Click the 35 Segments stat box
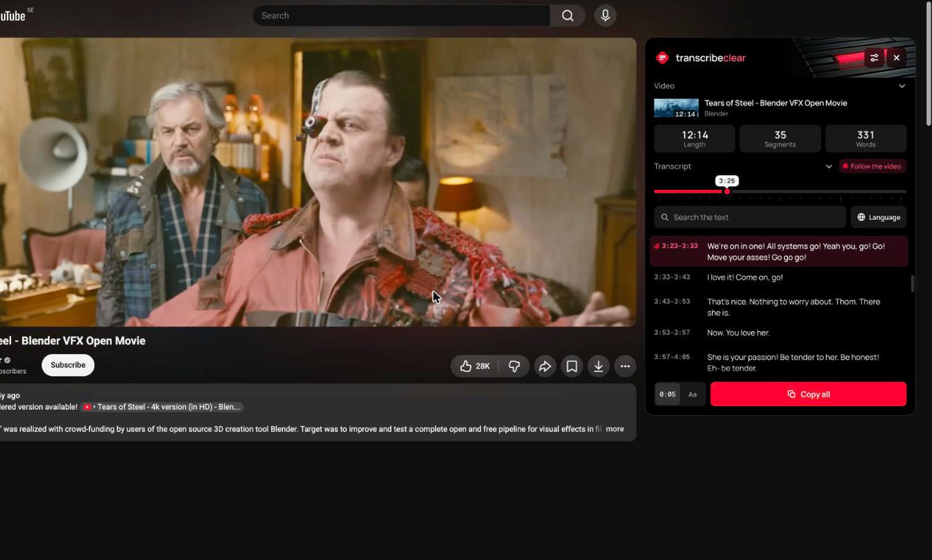This screenshot has width=932, height=560. pyautogui.click(x=780, y=139)
